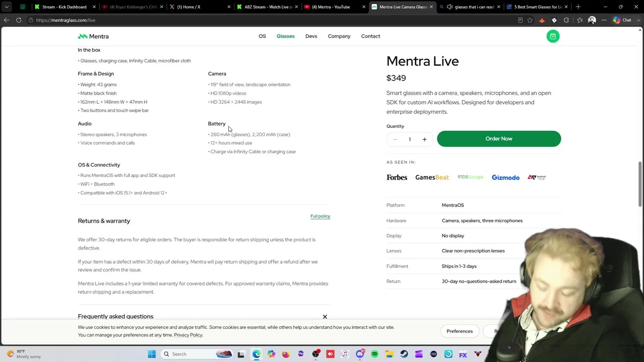Open the Company menu item
Image resolution: width=644 pixels, height=362 pixels.
[x=339, y=36]
